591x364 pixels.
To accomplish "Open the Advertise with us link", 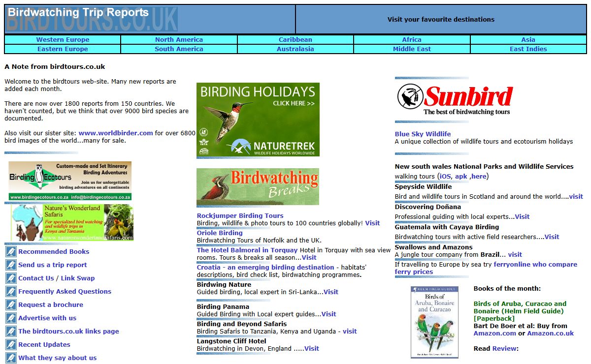I will (47, 318).
